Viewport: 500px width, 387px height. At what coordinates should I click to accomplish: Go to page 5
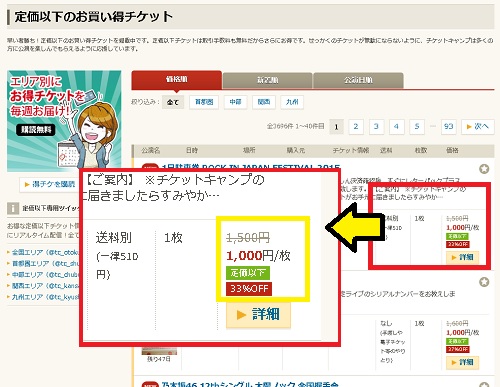(x=417, y=127)
